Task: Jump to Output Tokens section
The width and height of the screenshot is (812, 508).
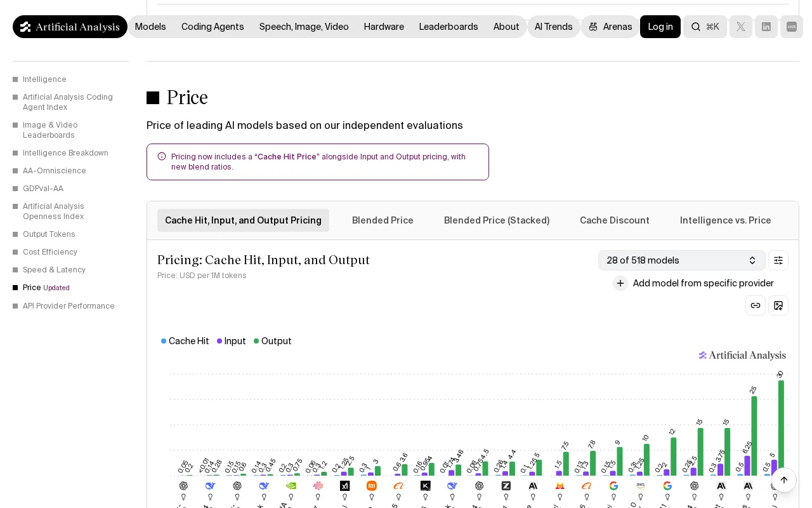Action: pos(49,234)
